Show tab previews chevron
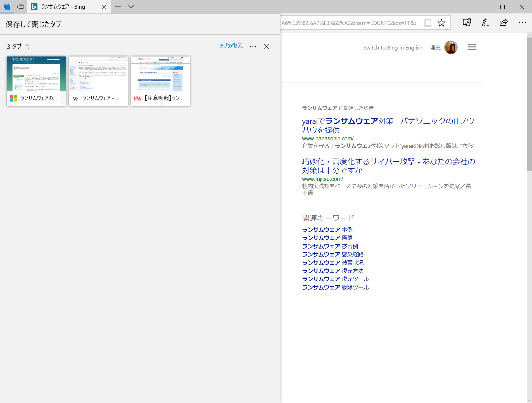532x403 pixels. click(x=131, y=7)
